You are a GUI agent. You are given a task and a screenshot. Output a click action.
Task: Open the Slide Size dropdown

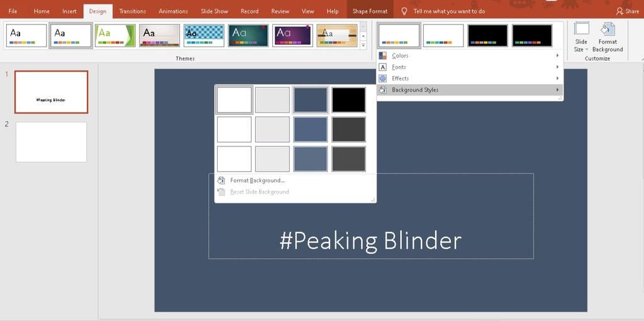(581, 38)
